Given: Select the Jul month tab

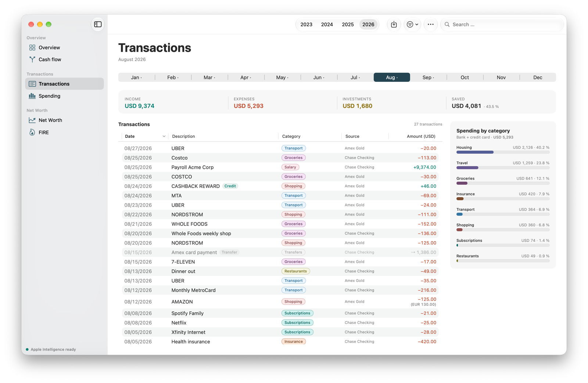Looking at the screenshot, I should click(355, 77).
